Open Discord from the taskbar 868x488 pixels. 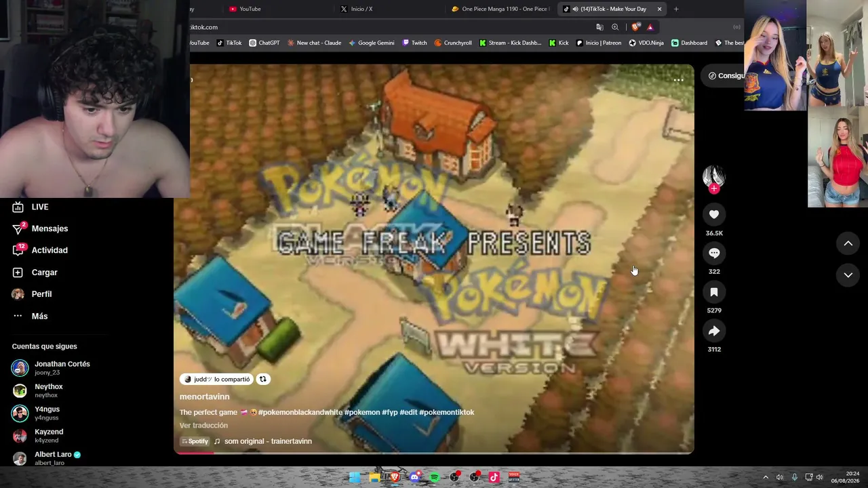(x=414, y=477)
